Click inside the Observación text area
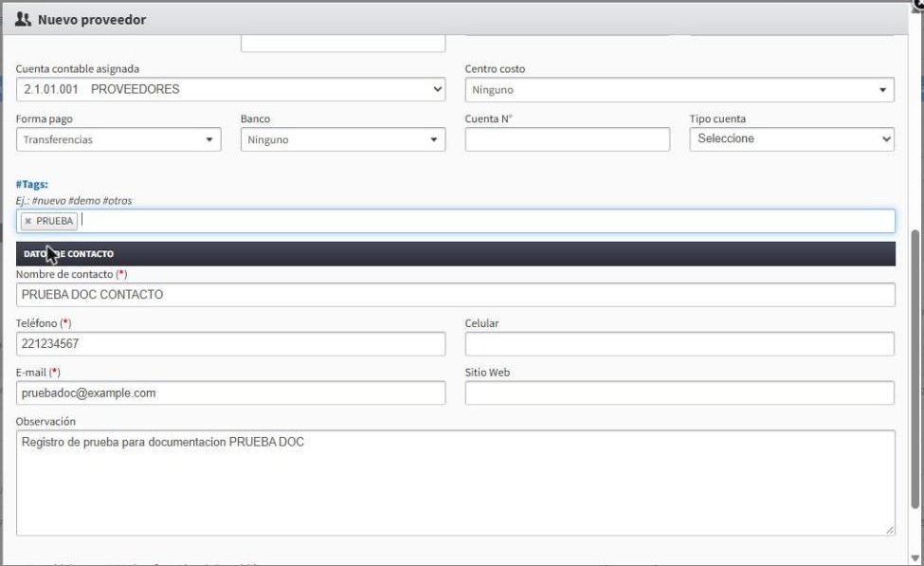 pyautogui.click(x=456, y=483)
